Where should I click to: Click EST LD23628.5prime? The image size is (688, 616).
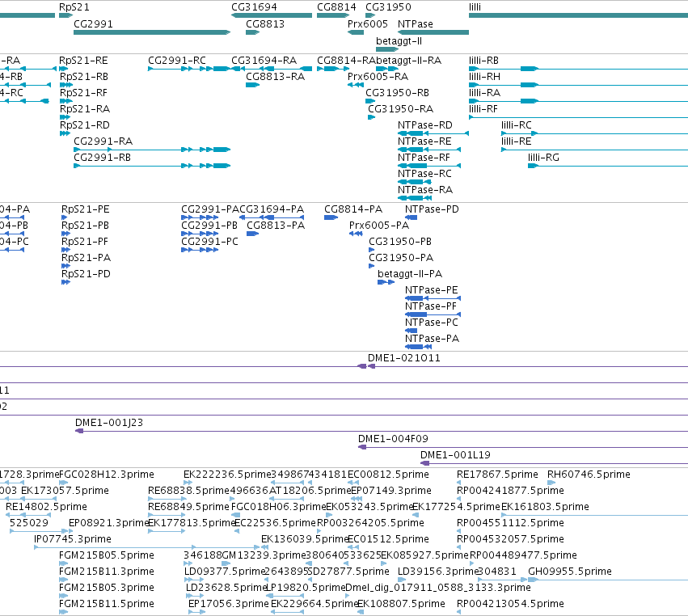tap(227, 588)
